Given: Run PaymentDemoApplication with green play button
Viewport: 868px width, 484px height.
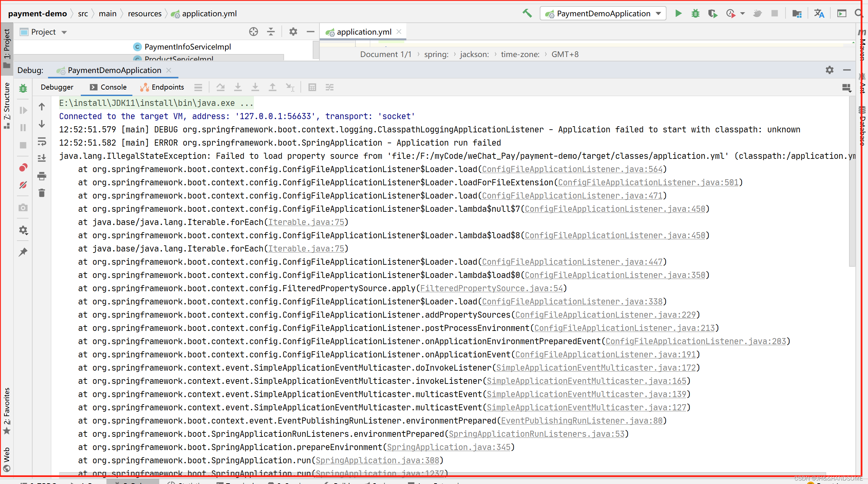Looking at the screenshot, I should 678,14.
